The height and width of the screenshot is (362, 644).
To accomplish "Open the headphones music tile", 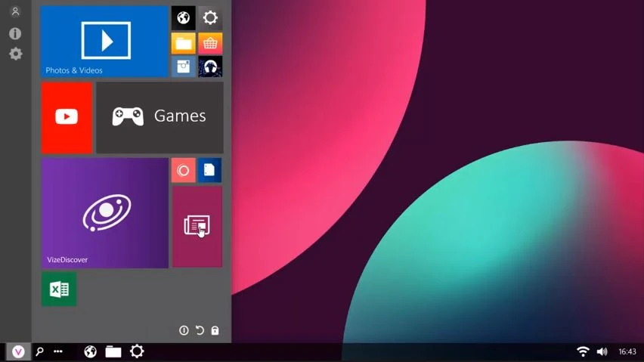I will (210, 67).
